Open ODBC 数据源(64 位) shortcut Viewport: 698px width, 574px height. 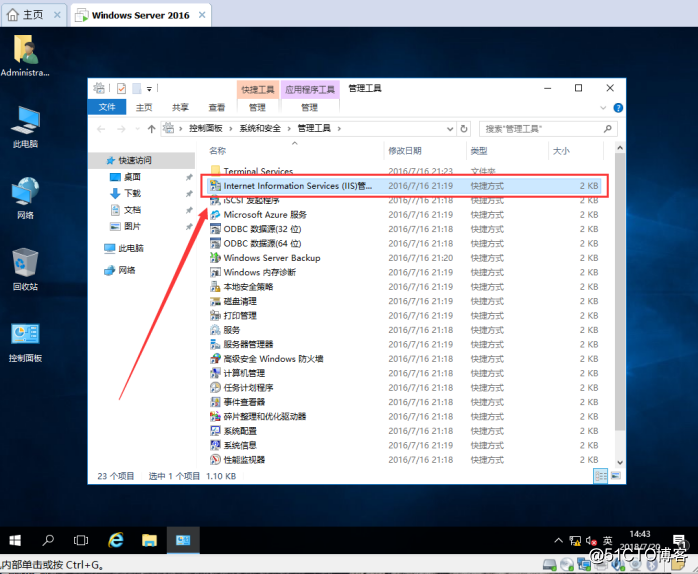[262, 244]
